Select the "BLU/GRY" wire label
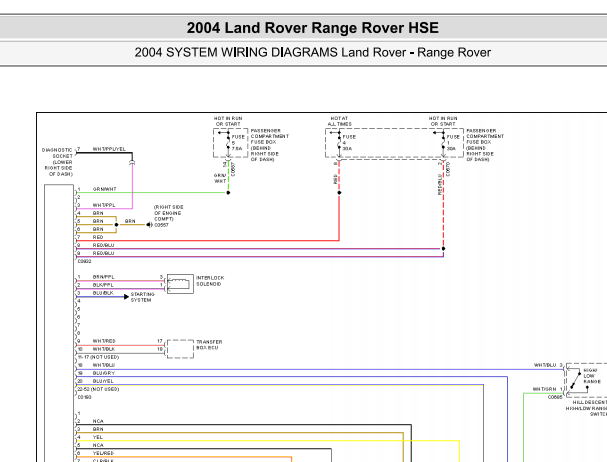The width and height of the screenshot is (607, 462). tap(104, 373)
